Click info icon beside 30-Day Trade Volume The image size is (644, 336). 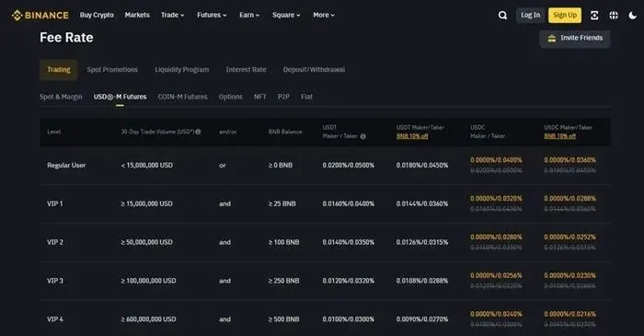(x=198, y=132)
